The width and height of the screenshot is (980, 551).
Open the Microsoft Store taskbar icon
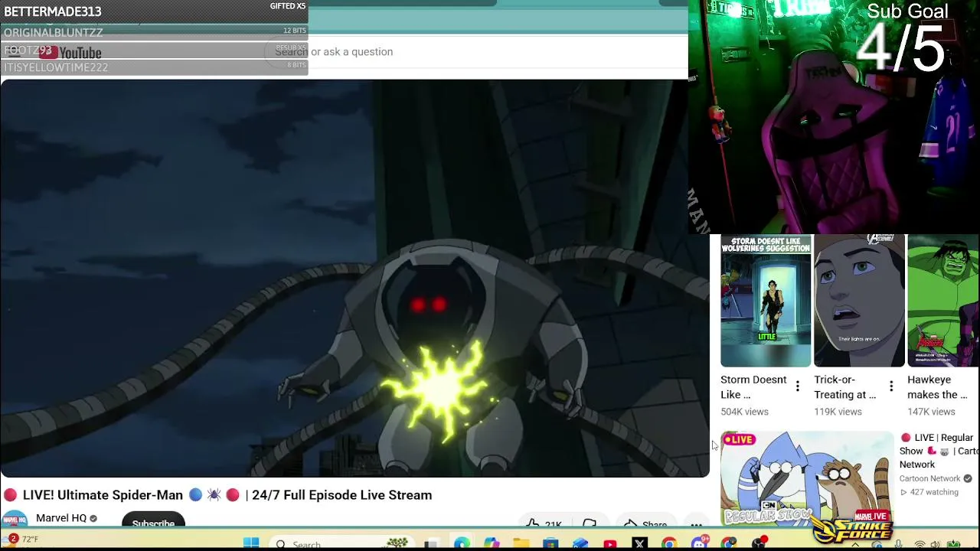point(550,544)
